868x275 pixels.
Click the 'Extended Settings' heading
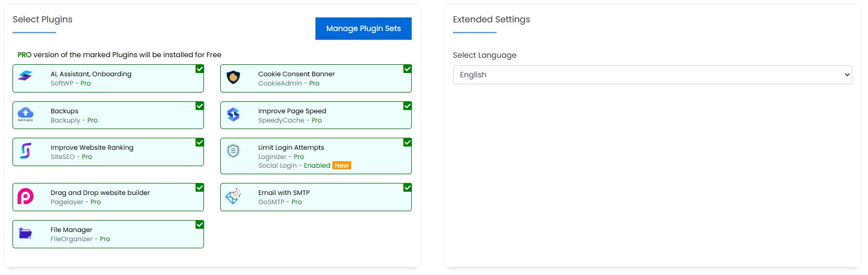click(x=491, y=20)
